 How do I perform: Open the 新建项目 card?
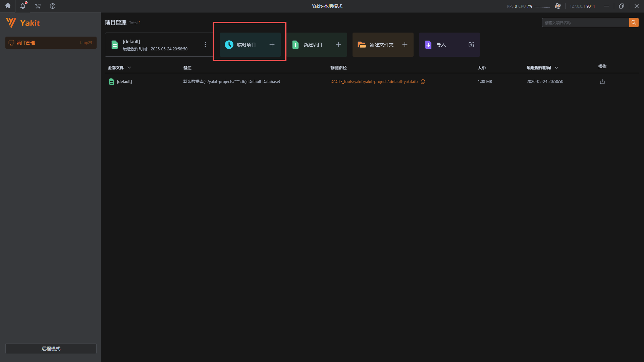pos(317,45)
